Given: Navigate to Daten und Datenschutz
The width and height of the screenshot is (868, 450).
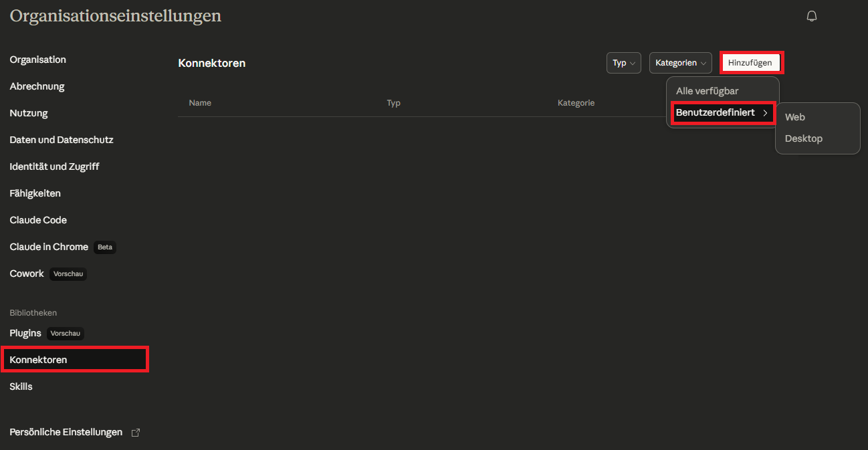Looking at the screenshot, I should [62, 140].
